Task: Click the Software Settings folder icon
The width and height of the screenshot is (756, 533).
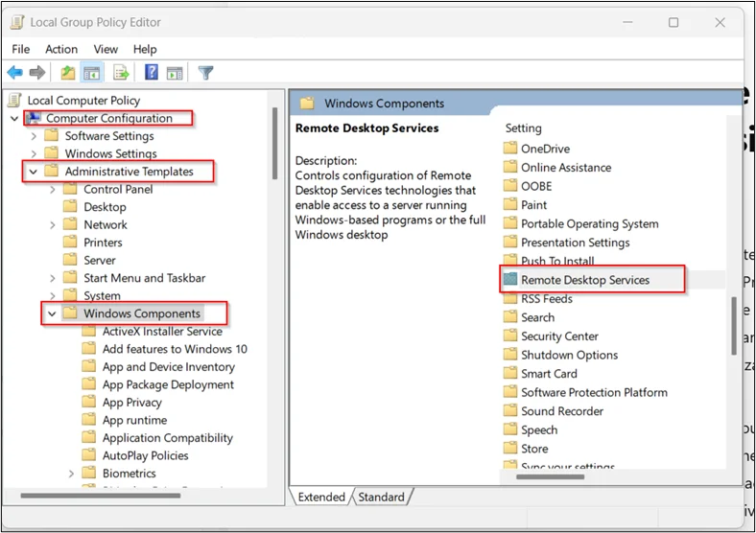Action: click(x=51, y=135)
